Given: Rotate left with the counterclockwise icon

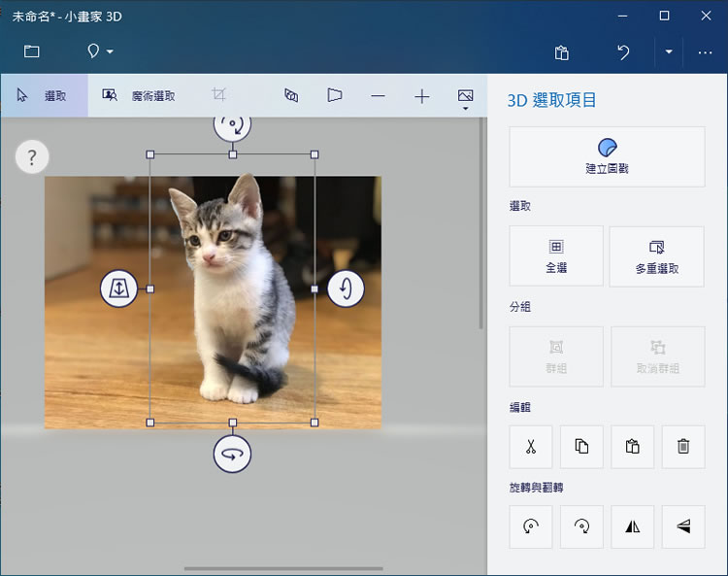Looking at the screenshot, I should click(x=531, y=526).
